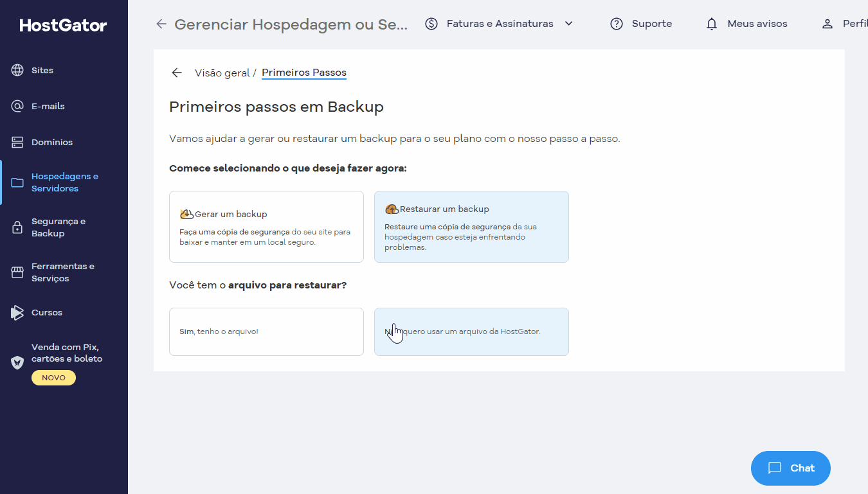868x494 pixels.
Task: Choose Sim, tenho o arquivo option
Action: pyautogui.click(x=266, y=331)
